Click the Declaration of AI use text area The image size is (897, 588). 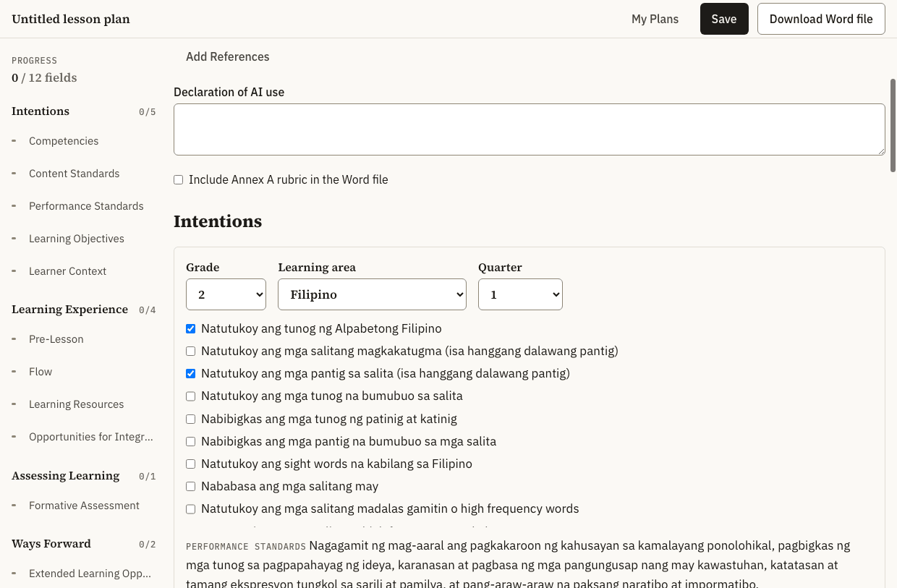[x=530, y=129]
